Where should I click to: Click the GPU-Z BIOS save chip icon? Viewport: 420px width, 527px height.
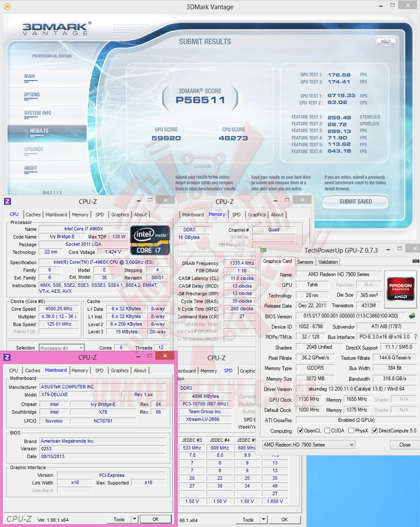tap(412, 315)
